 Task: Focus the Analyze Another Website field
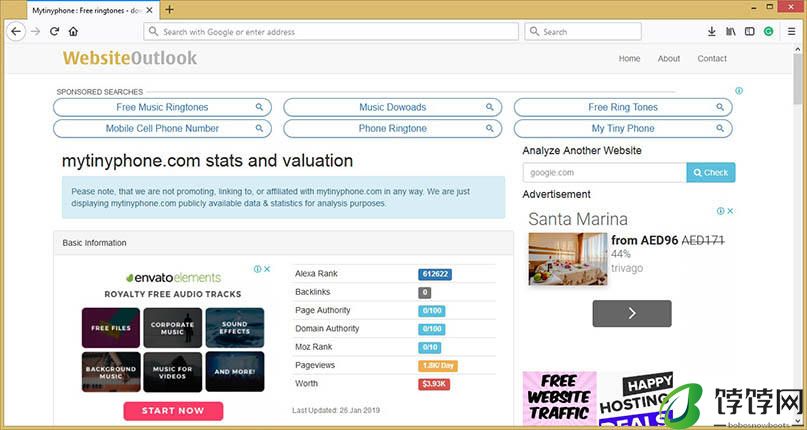pos(605,173)
